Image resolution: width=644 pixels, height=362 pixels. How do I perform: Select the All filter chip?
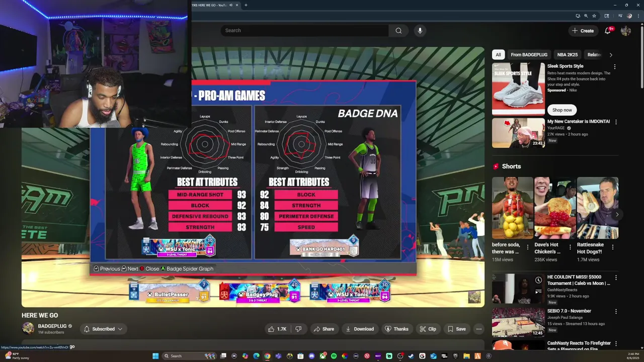pos(498,54)
